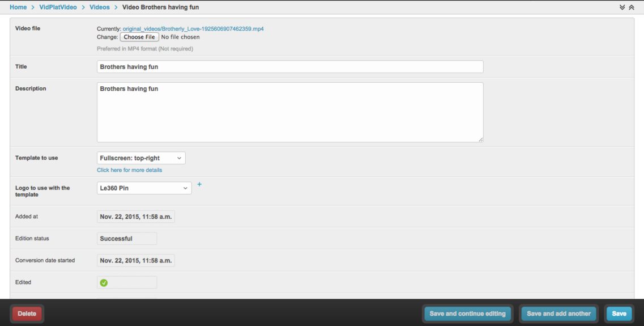The height and width of the screenshot is (326, 644).
Task: Click the collapse-all double chevron up icon
Action: tap(632, 7)
